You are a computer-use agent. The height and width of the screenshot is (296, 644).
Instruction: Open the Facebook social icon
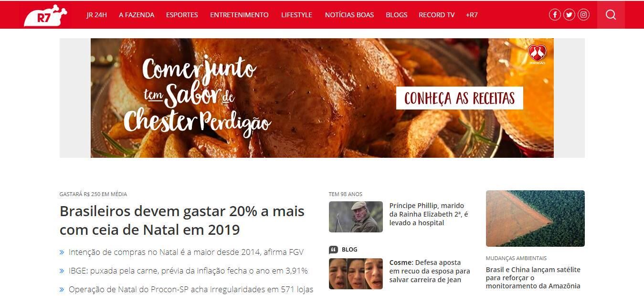click(555, 15)
